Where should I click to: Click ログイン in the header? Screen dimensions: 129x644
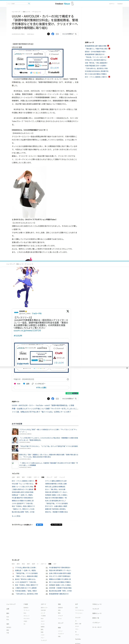coord(112,4)
